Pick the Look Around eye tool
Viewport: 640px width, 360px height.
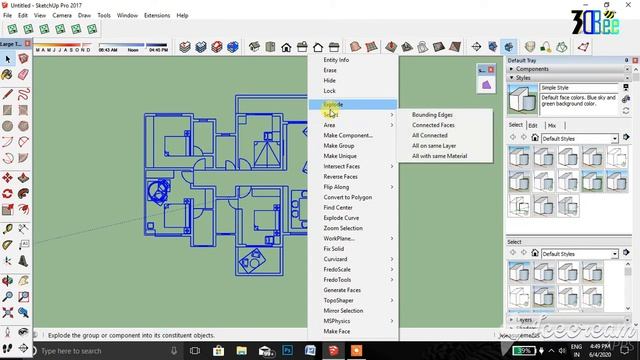coord(23,332)
